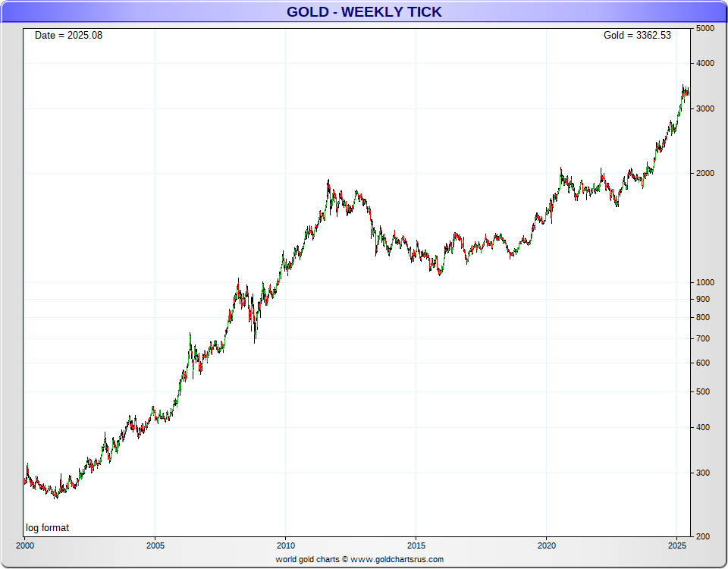Select the Gold = 3362.53 value
Viewport: 728px width, 569px height.
[x=637, y=36]
